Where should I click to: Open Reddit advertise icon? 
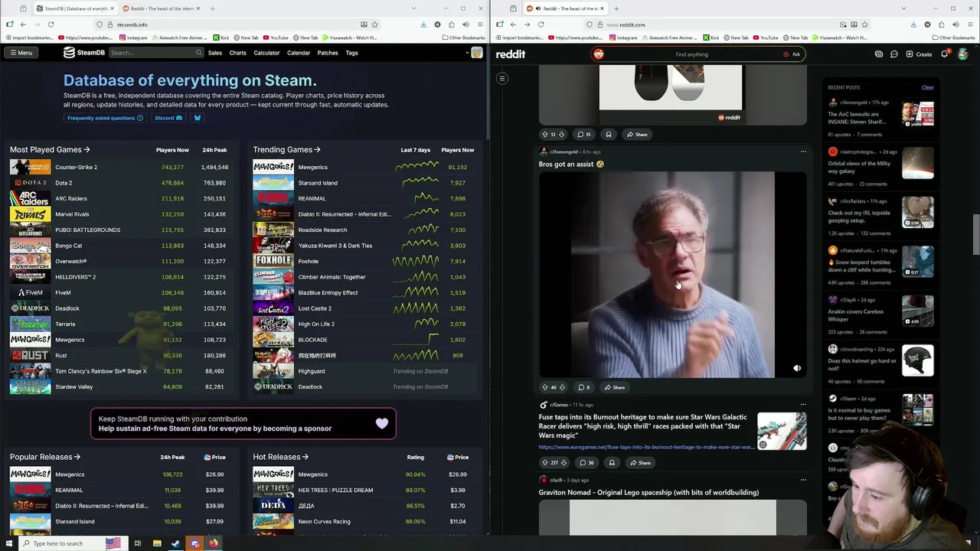click(879, 54)
